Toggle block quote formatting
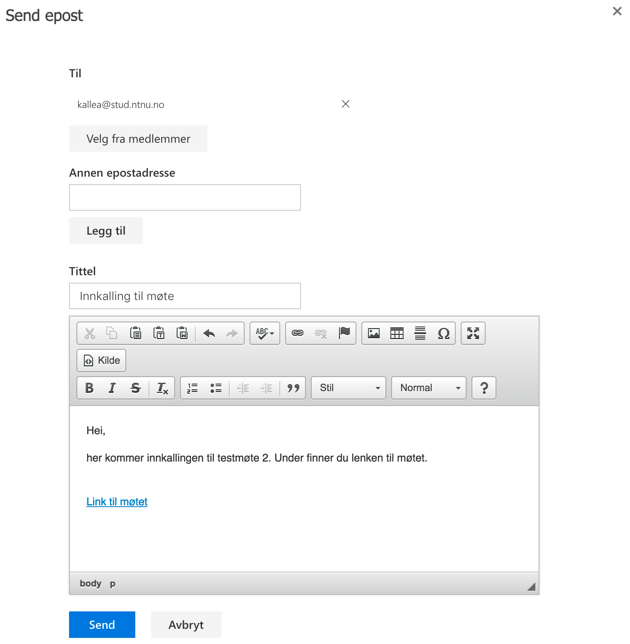Screen dimensions: 630x644 293,388
